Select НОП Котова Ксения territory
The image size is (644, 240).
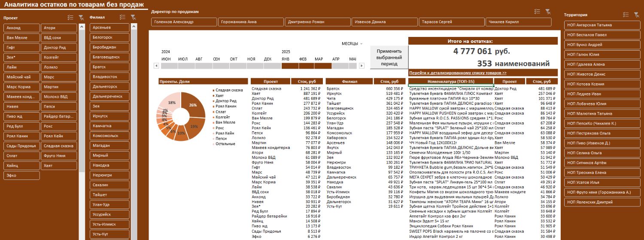[x=602, y=84]
